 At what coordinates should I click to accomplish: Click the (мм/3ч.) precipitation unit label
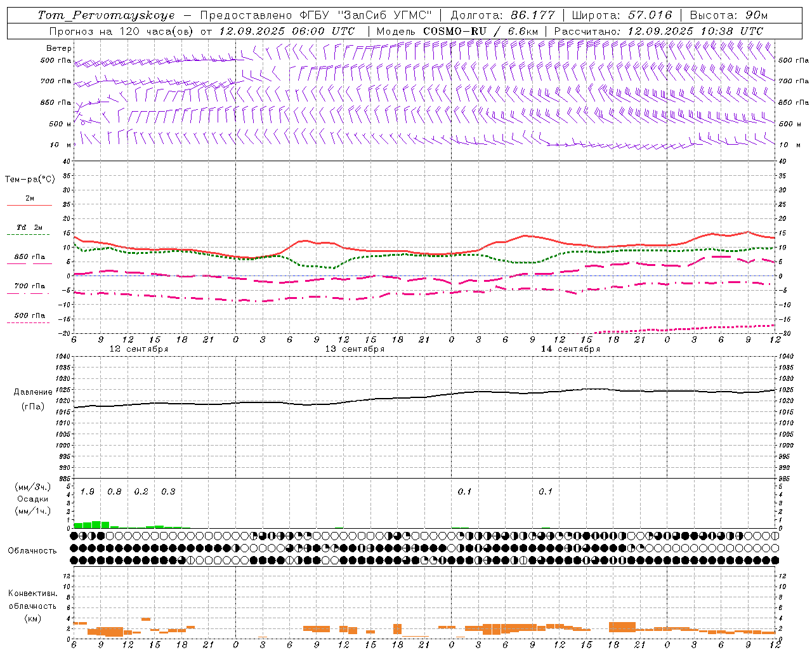pos(33,487)
